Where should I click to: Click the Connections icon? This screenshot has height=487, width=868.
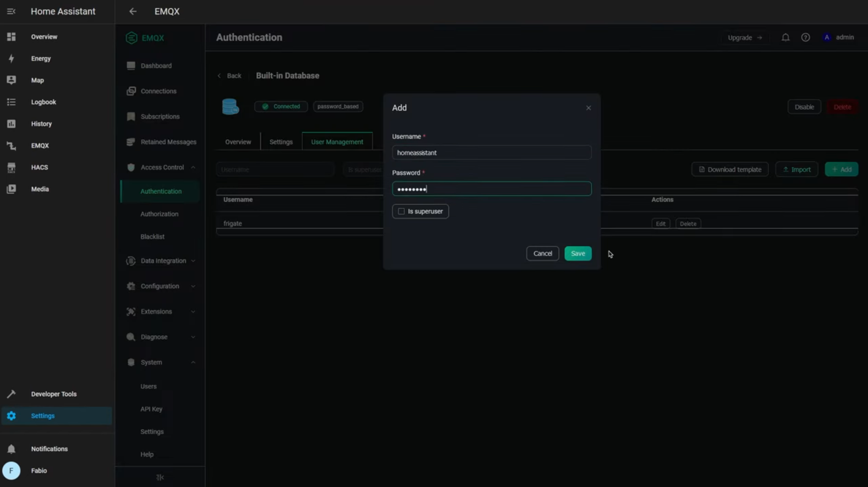(x=131, y=91)
